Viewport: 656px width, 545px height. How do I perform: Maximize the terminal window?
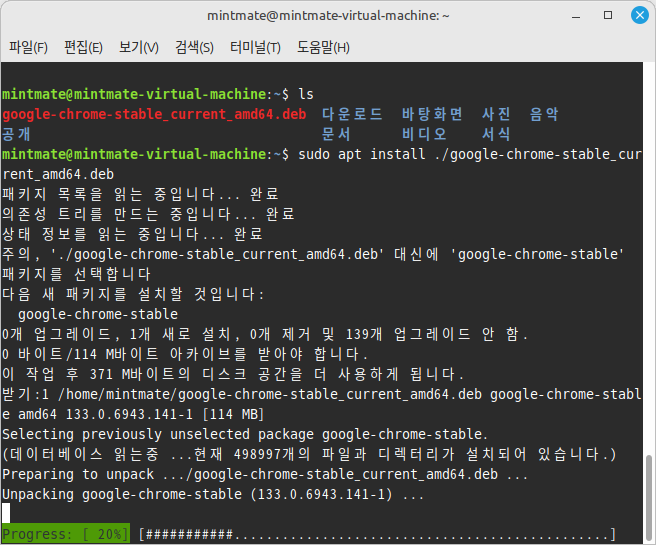[x=608, y=15]
